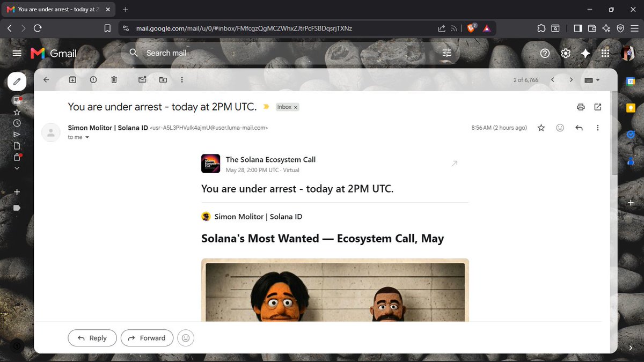Open the Purchases bag icon in sidebar
This screenshot has width=644, height=362.
tap(17, 157)
